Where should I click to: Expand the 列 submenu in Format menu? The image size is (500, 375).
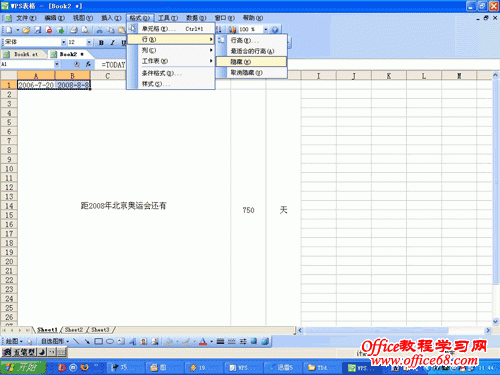click(x=171, y=50)
